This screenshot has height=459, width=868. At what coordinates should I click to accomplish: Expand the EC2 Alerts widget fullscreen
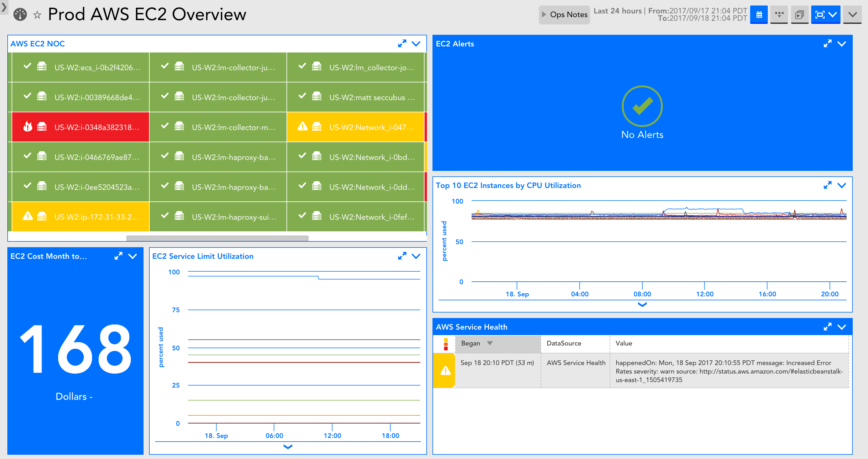pyautogui.click(x=828, y=44)
